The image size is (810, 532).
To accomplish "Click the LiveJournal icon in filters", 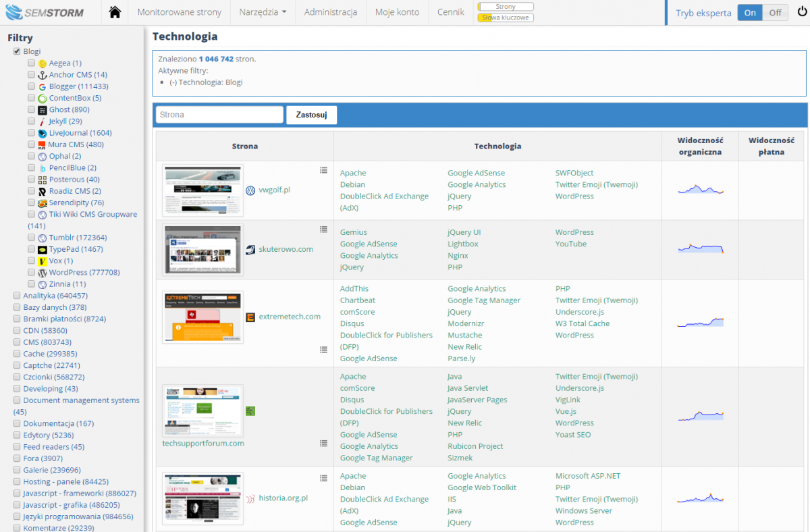I will point(43,134).
